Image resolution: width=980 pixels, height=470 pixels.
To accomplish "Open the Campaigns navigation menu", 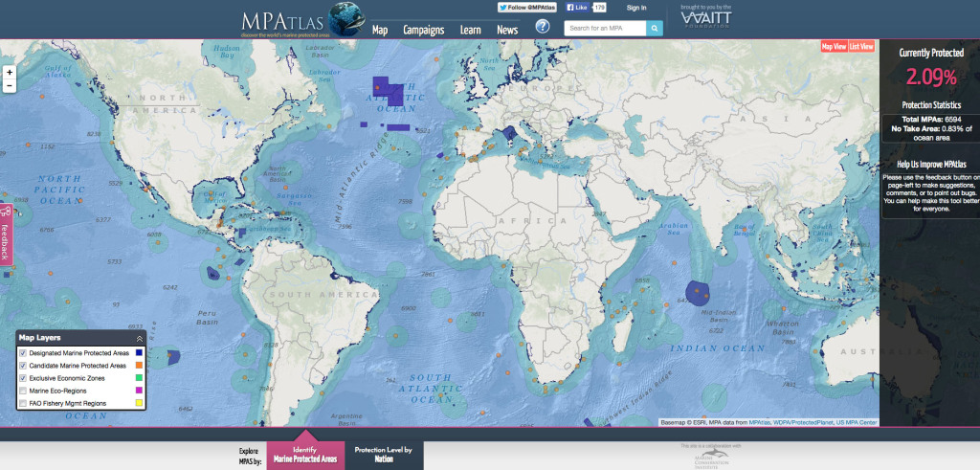I will pos(423,30).
